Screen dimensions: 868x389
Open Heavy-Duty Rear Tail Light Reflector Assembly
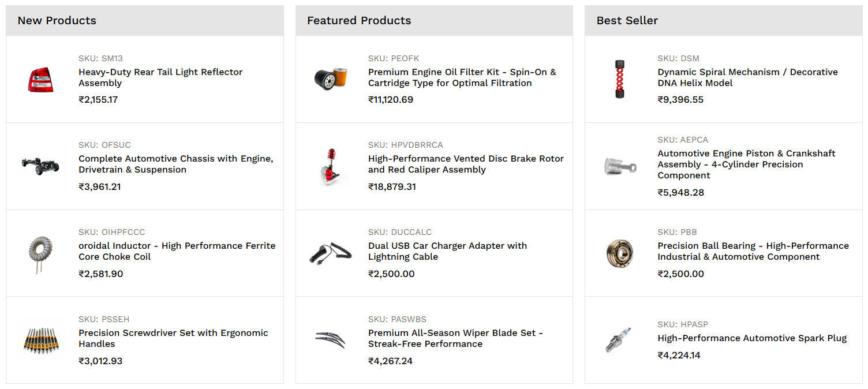(x=160, y=77)
